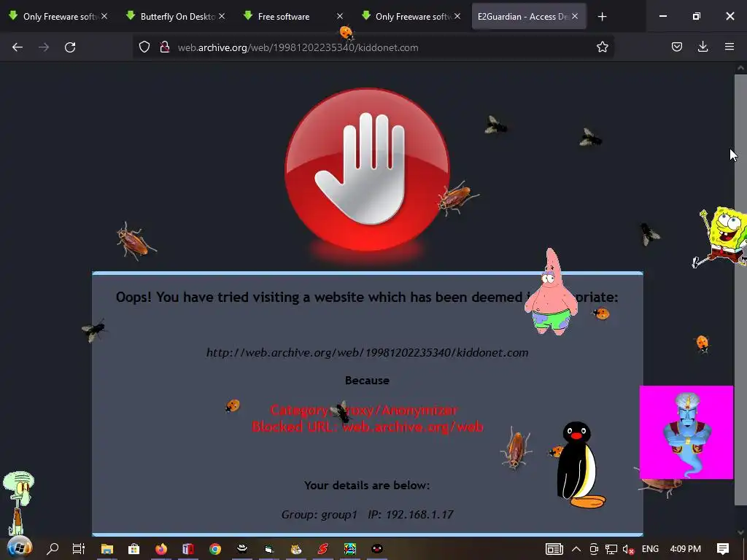Viewport: 747px width, 560px height.
Task: Show hidden system tray icons
Action: coord(576,549)
